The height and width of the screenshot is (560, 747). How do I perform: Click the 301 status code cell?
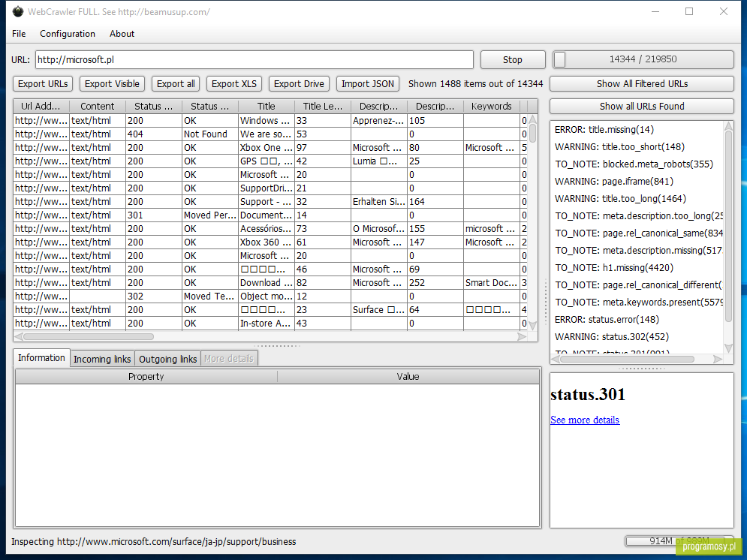click(x=153, y=215)
